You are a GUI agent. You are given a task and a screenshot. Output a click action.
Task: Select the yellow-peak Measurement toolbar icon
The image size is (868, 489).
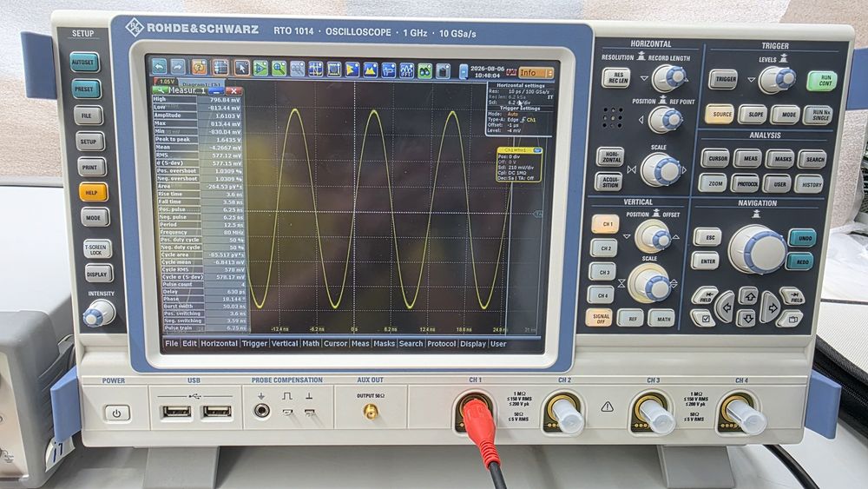[x=371, y=69]
